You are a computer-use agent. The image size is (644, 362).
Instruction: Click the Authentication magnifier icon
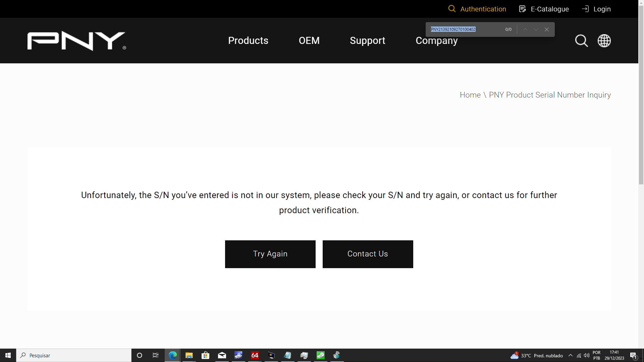point(452,9)
